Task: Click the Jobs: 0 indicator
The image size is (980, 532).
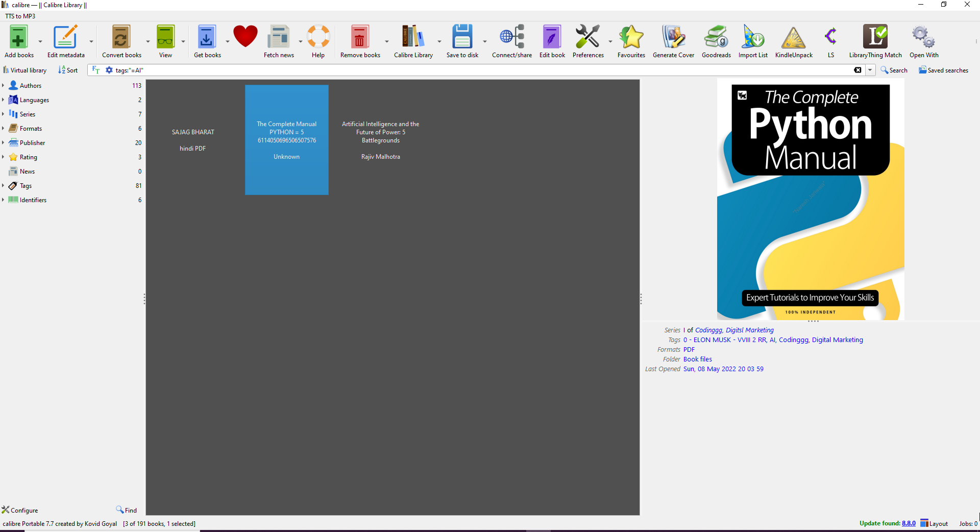Action: click(968, 523)
